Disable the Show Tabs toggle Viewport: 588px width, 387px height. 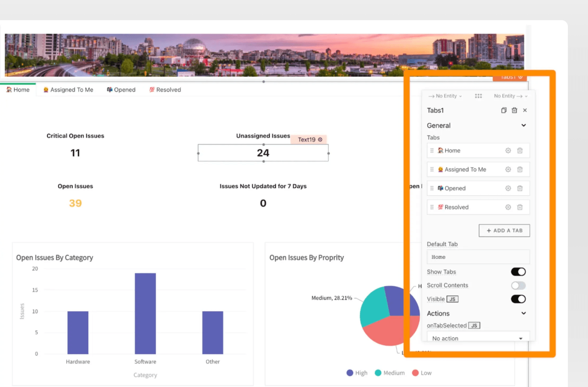click(518, 272)
